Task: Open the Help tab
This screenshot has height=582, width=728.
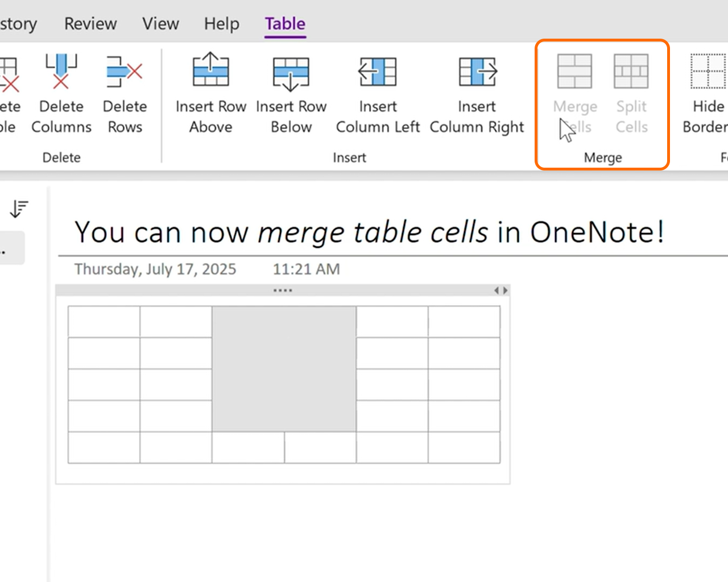Action: (x=222, y=24)
